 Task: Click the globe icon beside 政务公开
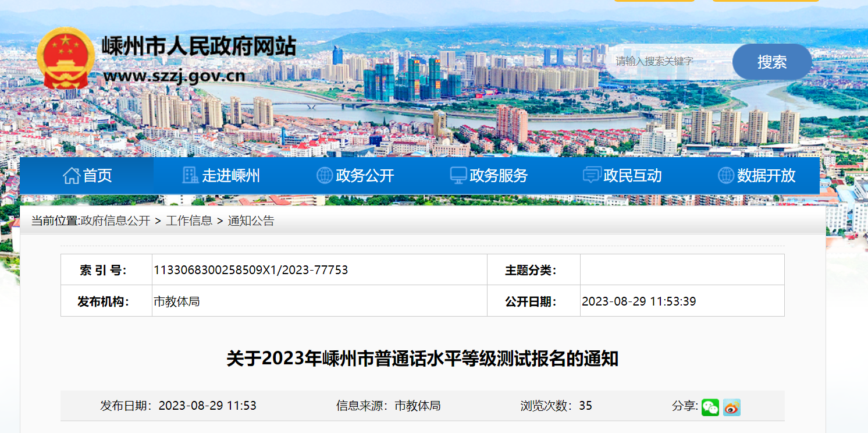[325, 175]
